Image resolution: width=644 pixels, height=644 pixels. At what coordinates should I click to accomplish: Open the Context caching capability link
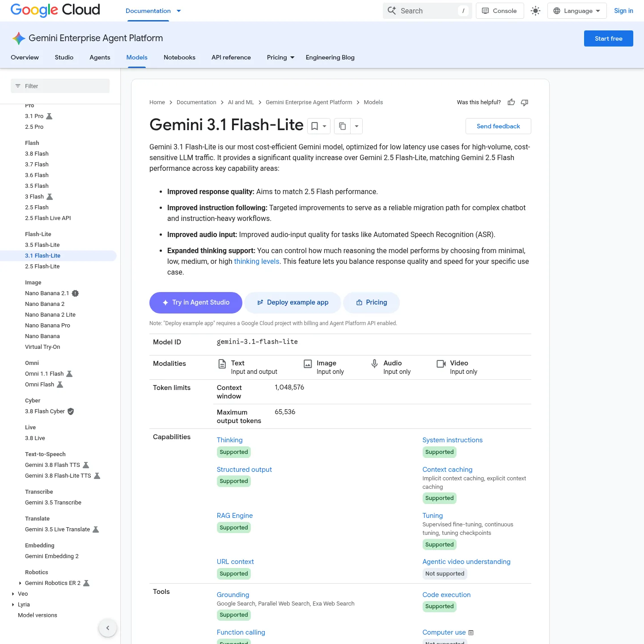point(447,470)
